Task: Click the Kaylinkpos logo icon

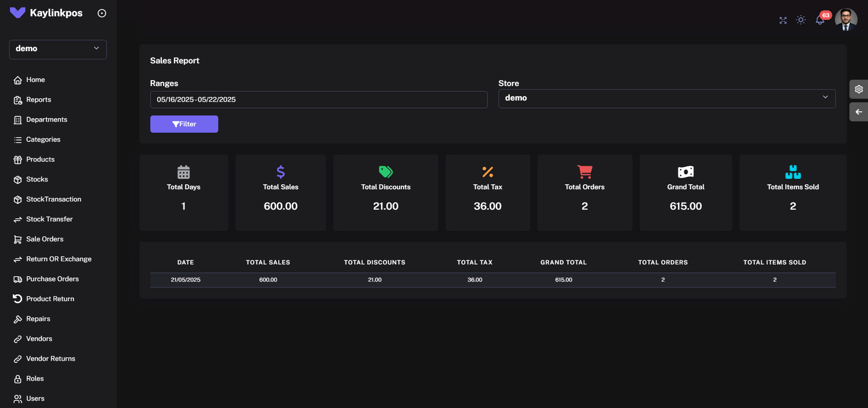Action: pos(18,13)
